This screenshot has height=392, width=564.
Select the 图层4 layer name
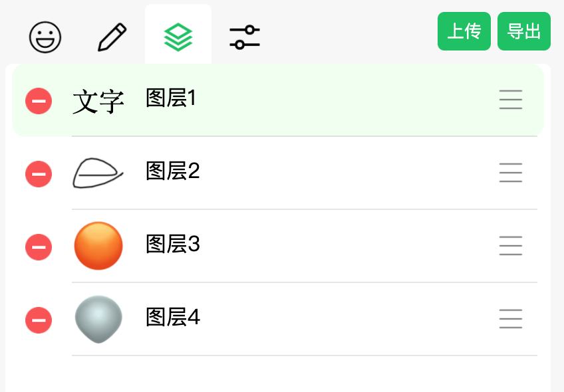pos(173,318)
